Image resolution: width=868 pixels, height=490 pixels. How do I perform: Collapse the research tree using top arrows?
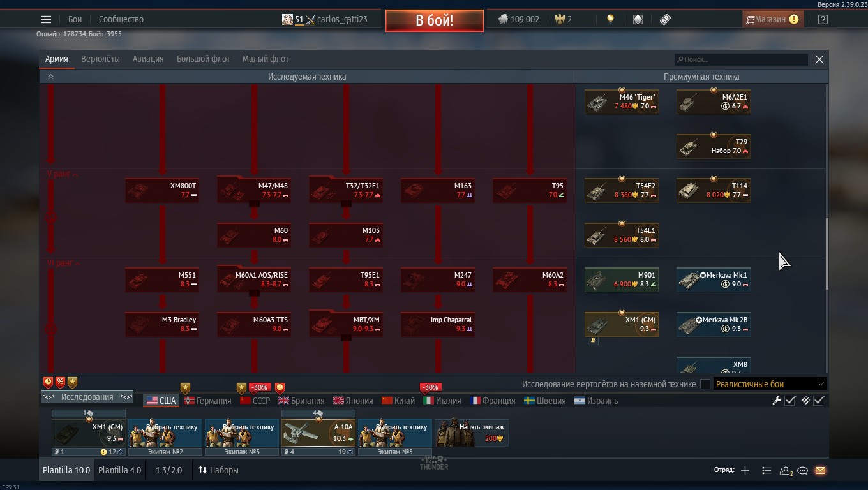(x=50, y=77)
